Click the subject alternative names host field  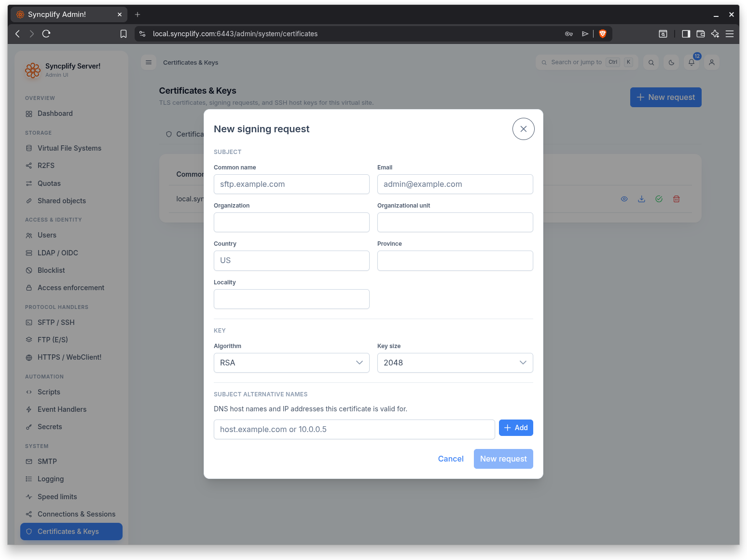[354, 429]
